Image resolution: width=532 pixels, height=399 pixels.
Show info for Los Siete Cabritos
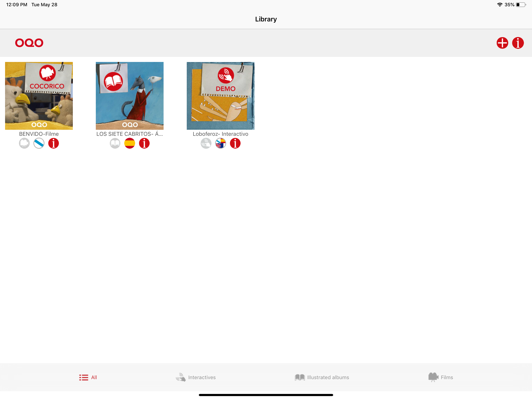pyautogui.click(x=144, y=143)
